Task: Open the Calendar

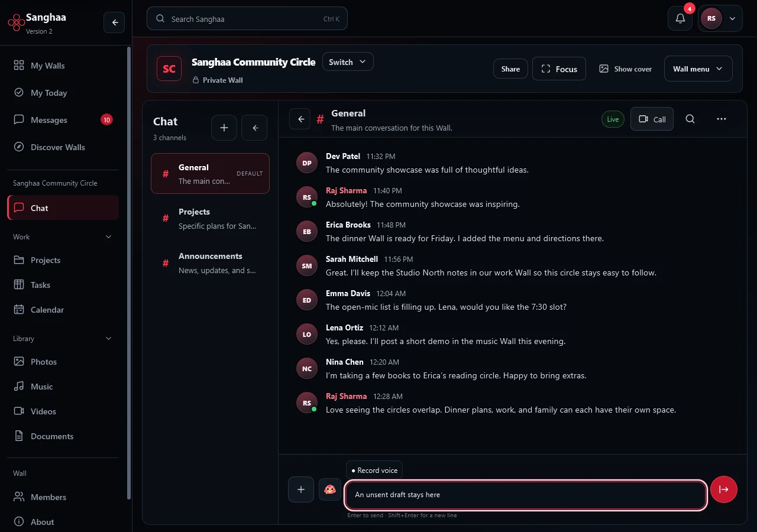Action: coord(63,310)
